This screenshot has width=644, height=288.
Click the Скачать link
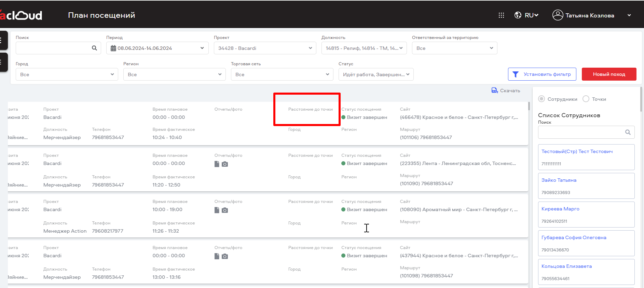click(x=510, y=91)
